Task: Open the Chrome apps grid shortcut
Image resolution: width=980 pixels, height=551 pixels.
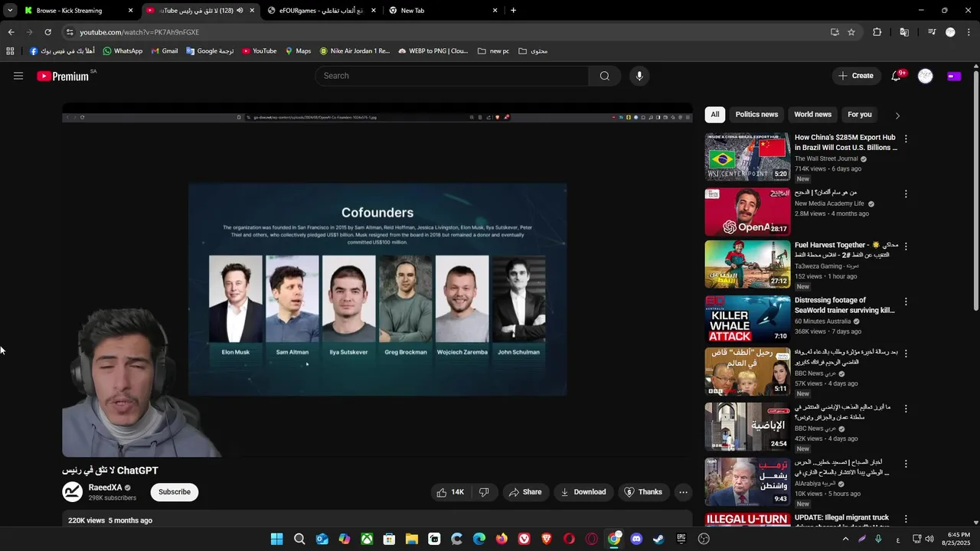Action: 10,51
